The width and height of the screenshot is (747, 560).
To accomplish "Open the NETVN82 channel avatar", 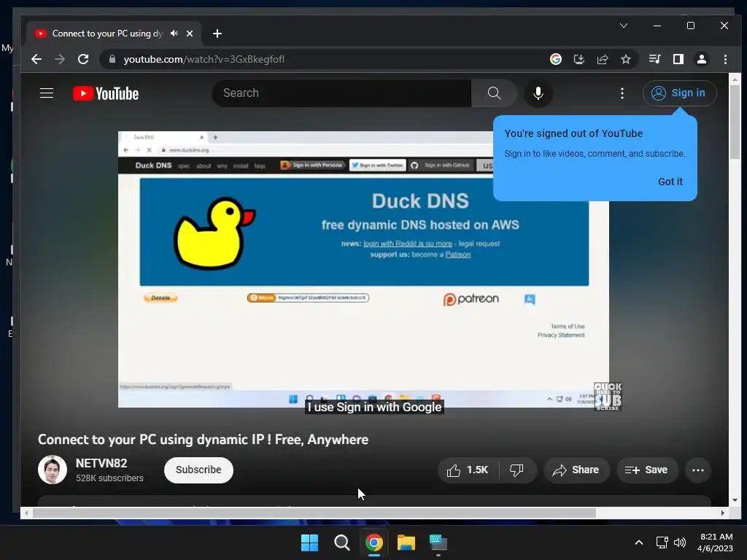I will pos(53,470).
